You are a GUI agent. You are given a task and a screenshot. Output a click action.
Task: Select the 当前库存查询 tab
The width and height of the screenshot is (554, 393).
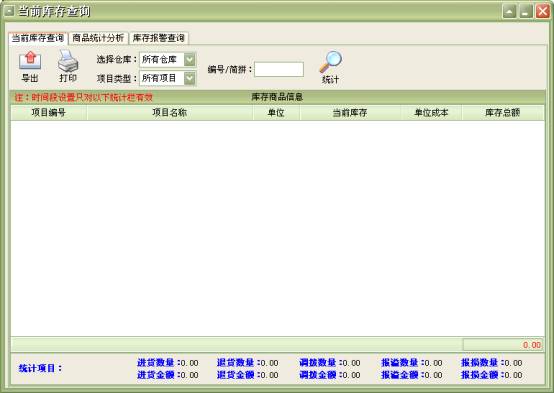pos(38,38)
